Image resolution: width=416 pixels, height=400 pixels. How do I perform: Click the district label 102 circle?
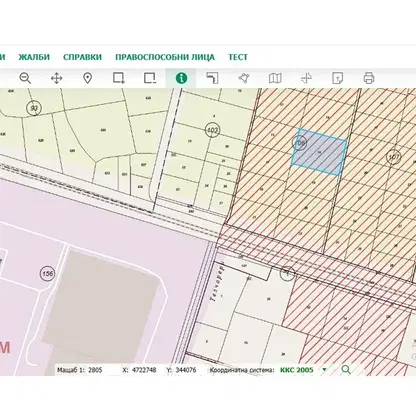coord(212,130)
